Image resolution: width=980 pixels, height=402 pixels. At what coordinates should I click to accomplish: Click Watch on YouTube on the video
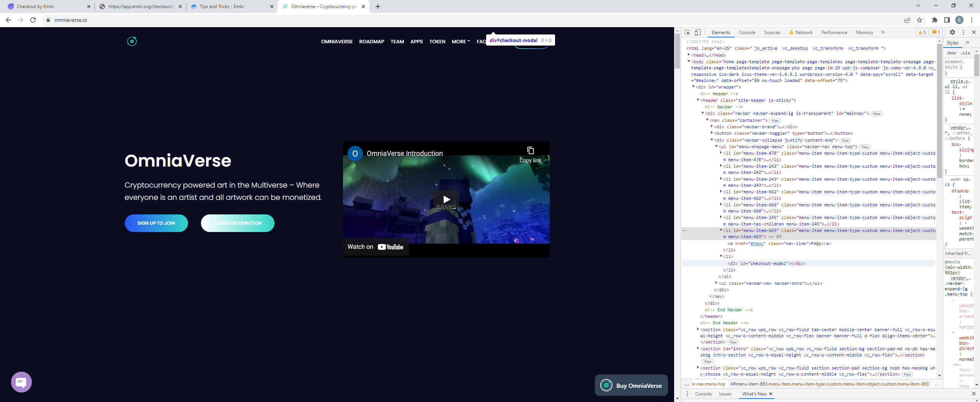pyautogui.click(x=376, y=247)
